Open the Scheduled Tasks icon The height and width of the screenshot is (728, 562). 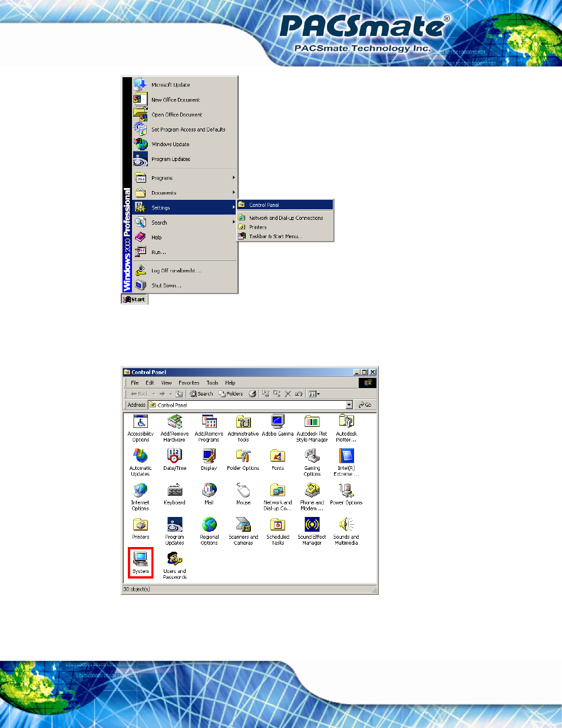pyautogui.click(x=277, y=531)
